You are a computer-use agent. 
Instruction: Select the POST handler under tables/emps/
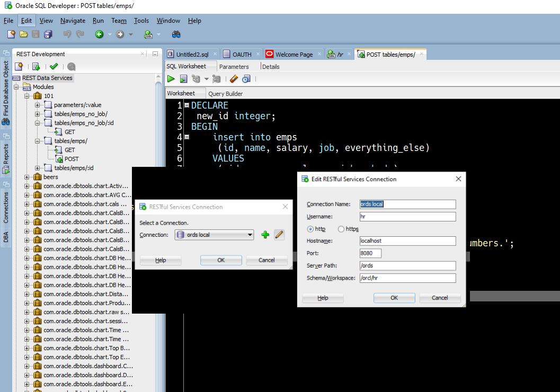coord(72,159)
